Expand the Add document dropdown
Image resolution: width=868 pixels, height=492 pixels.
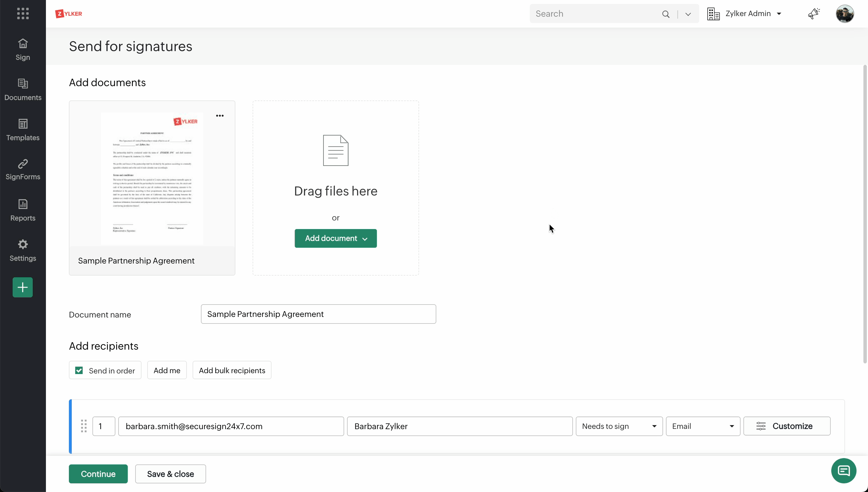[336, 238]
